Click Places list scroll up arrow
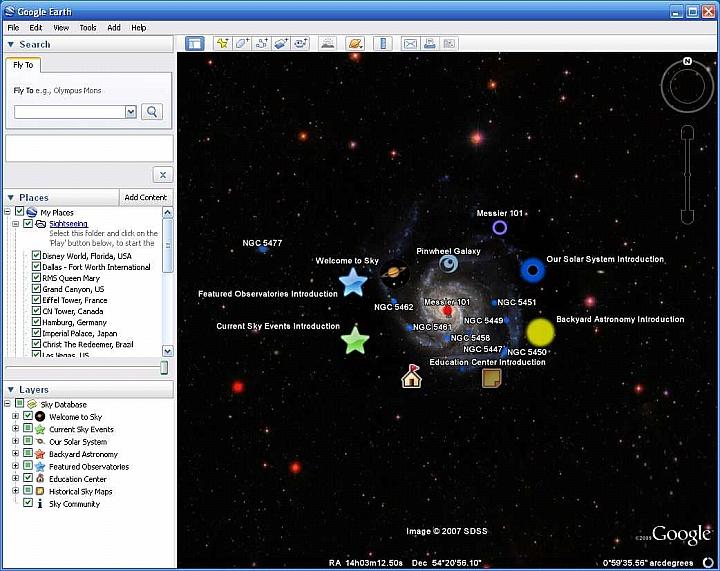This screenshot has height=571, width=720. coord(168,213)
